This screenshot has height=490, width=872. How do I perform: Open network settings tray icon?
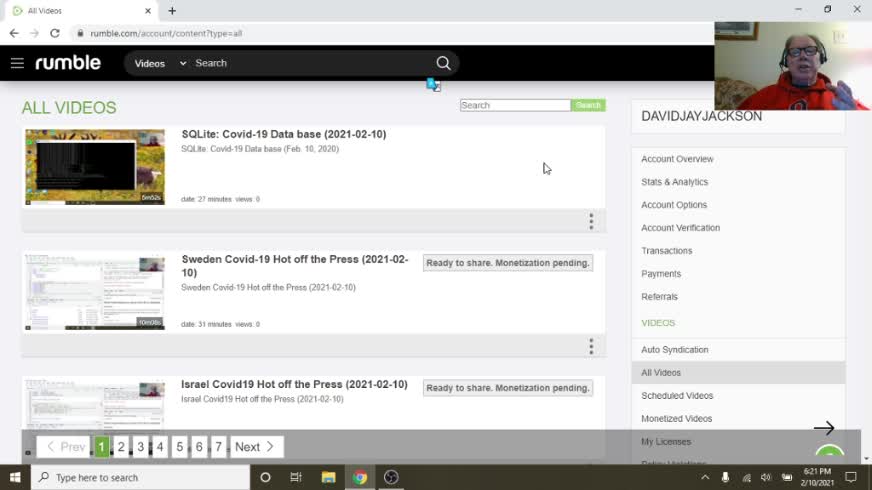pos(746,478)
